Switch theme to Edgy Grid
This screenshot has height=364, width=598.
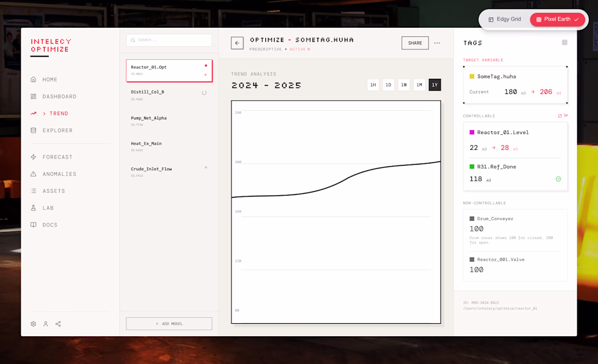point(504,19)
